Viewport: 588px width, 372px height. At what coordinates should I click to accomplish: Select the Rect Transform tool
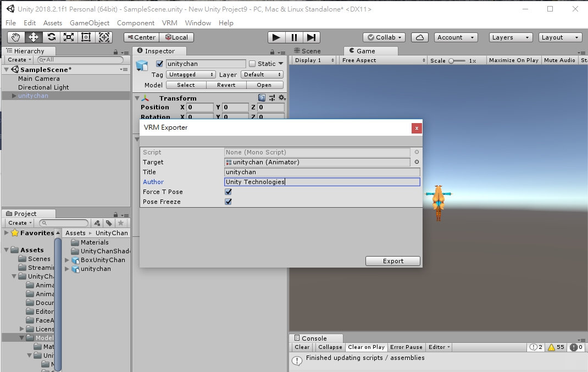[x=86, y=37]
